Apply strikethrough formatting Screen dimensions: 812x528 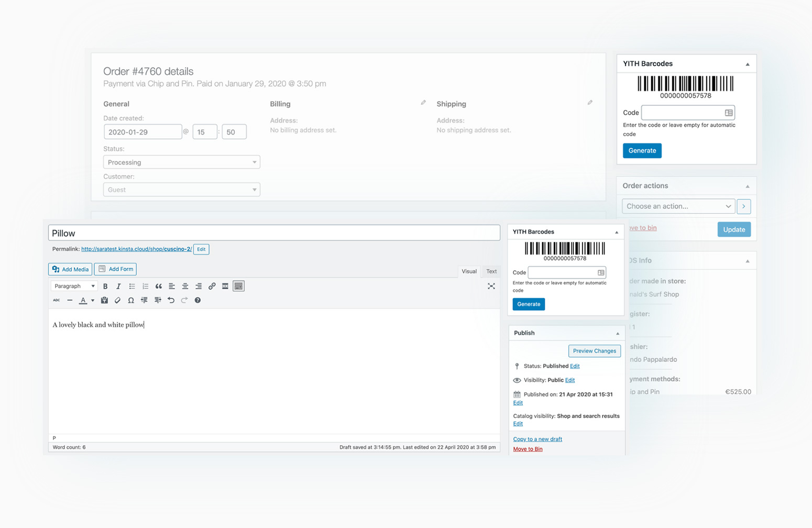[56, 300]
